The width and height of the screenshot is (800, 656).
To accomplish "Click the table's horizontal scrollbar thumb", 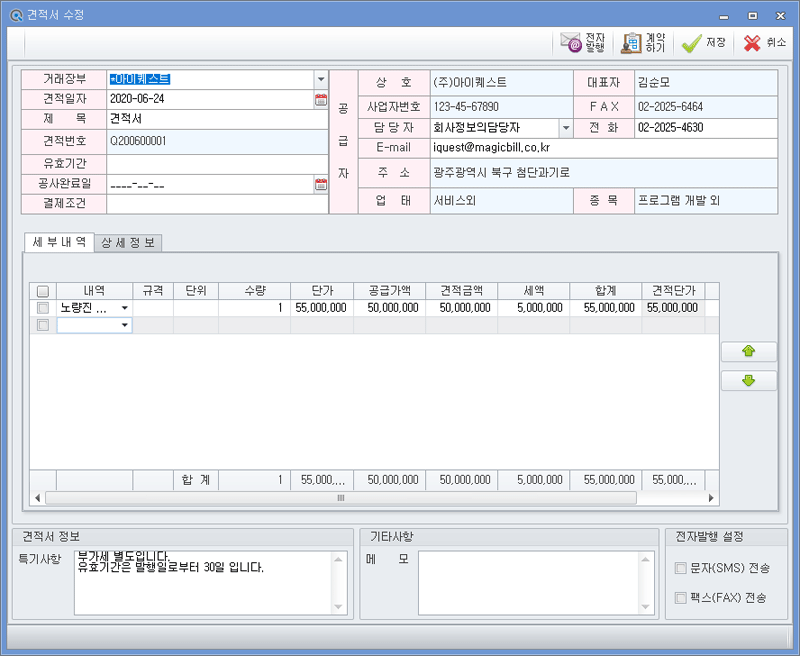I will tap(340, 497).
